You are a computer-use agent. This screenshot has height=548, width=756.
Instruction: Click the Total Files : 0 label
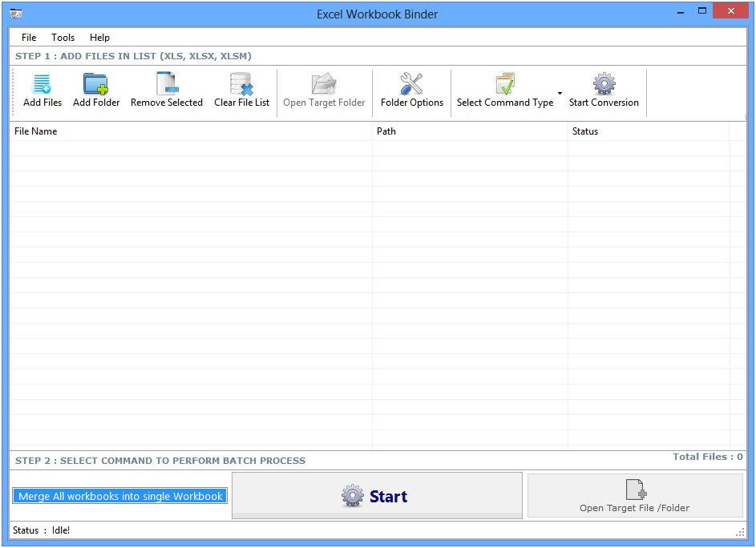707,457
